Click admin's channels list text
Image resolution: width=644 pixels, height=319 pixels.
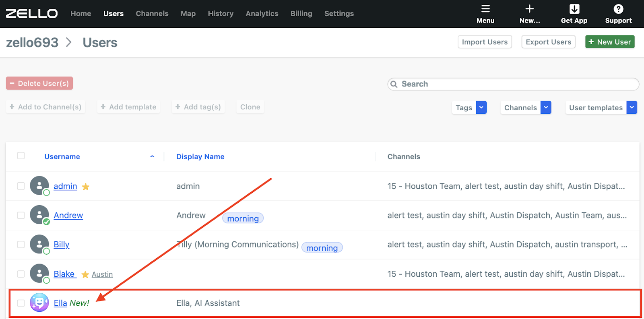[506, 186]
